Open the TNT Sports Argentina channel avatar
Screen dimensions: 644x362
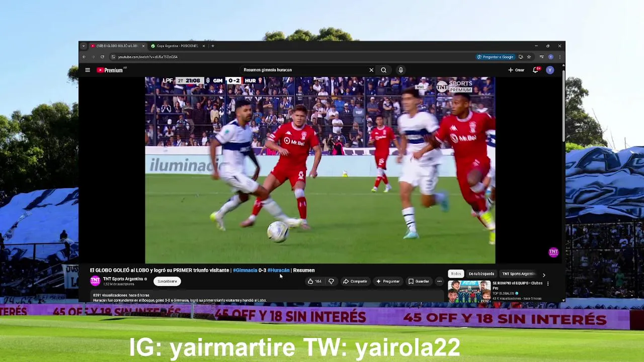pos(95,281)
